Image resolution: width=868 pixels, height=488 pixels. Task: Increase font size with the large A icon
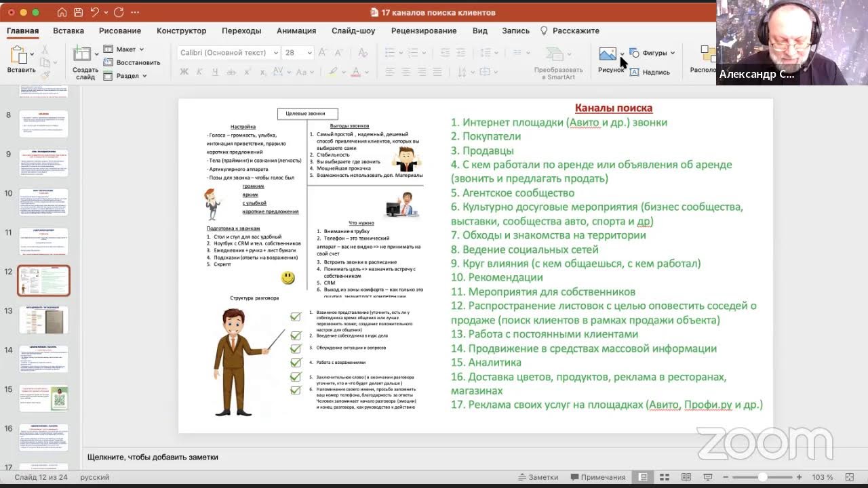point(323,52)
